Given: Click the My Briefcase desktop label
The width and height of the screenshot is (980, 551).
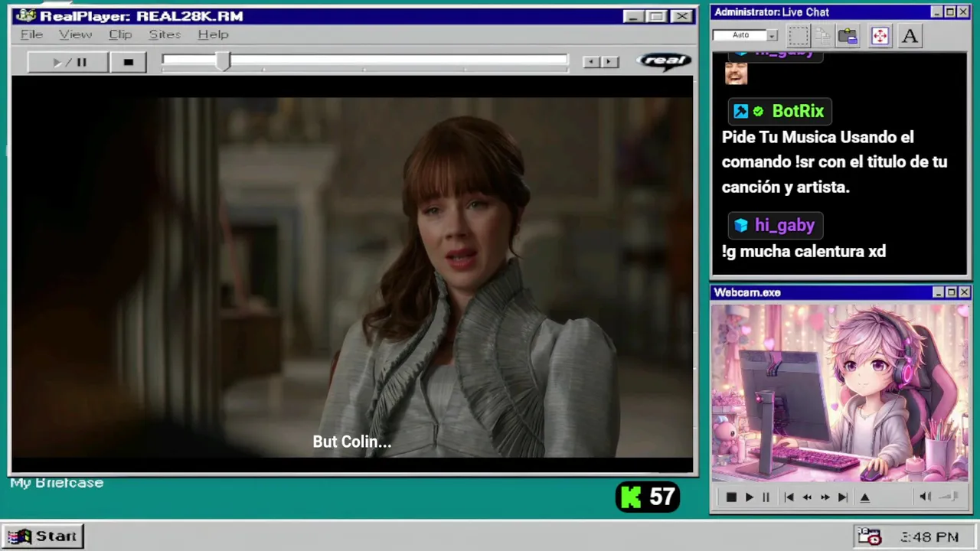Looking at the screenshot, I should click(57, 483).
